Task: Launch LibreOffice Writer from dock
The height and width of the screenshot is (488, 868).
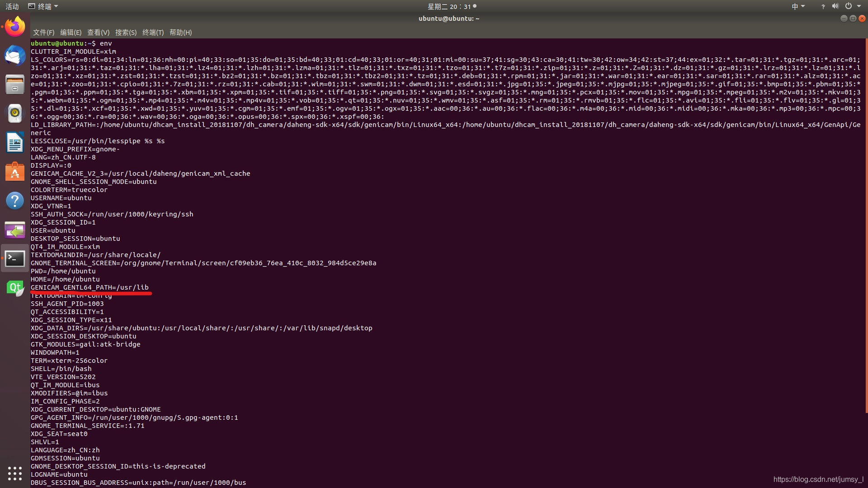Action: tap(15, 143)
